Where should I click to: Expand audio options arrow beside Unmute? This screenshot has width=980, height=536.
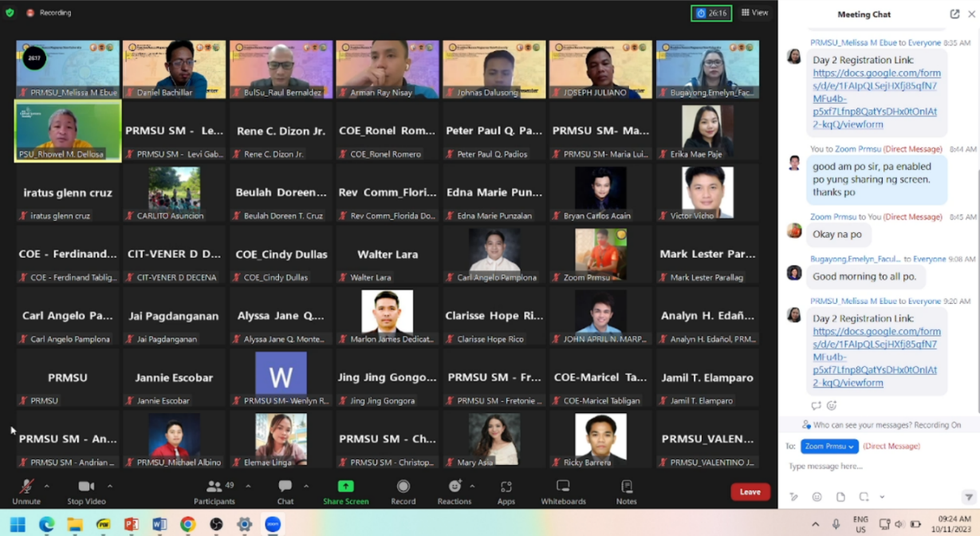46,486
